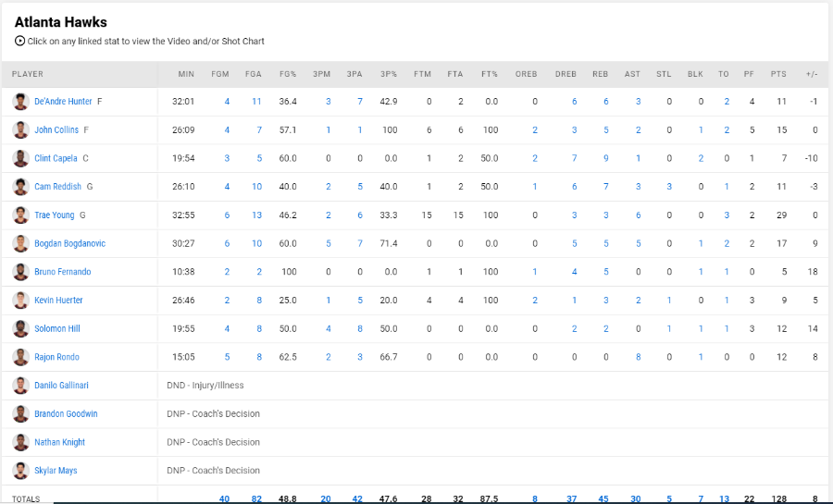The image size is (833, 504).
Task: Open Trae Young's player profile link
Action: (55, 215)
